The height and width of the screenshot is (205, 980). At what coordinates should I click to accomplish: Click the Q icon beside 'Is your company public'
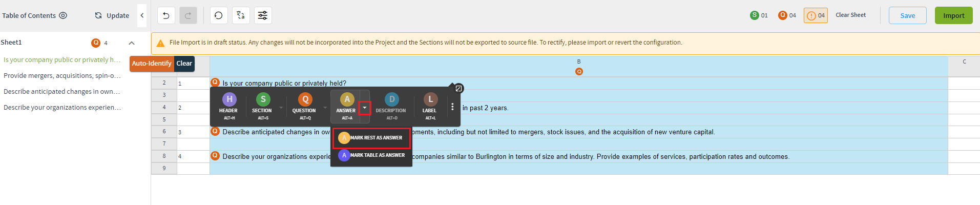215,83
